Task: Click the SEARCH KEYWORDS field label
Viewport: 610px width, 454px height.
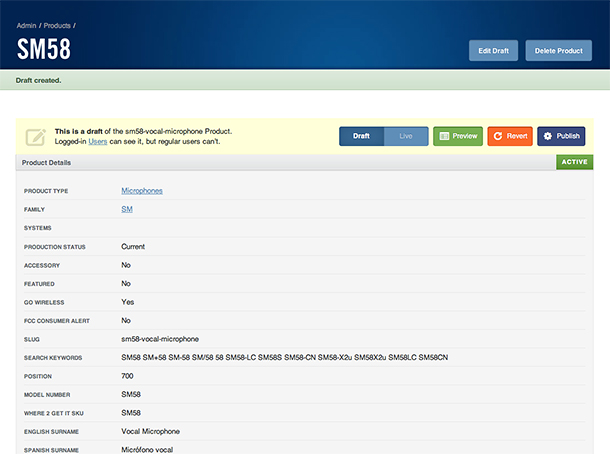Action: coord(53,358)
